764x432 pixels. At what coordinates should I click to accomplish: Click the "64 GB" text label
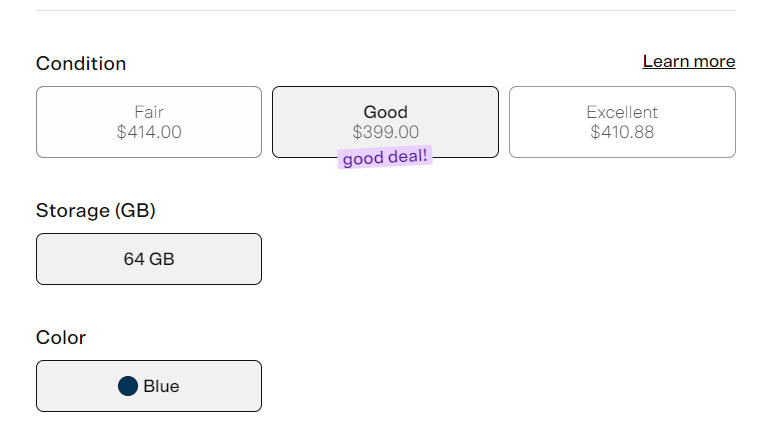point(149,259)
